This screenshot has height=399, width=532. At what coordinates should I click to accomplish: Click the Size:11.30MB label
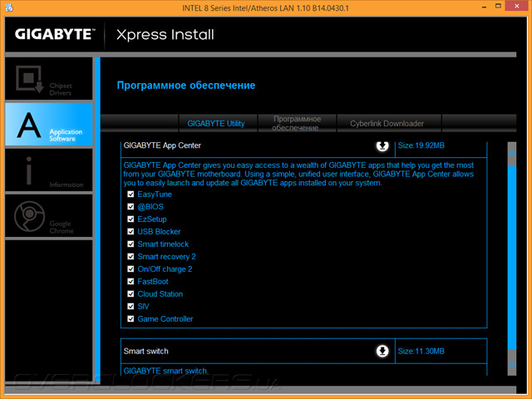point(421,351)
